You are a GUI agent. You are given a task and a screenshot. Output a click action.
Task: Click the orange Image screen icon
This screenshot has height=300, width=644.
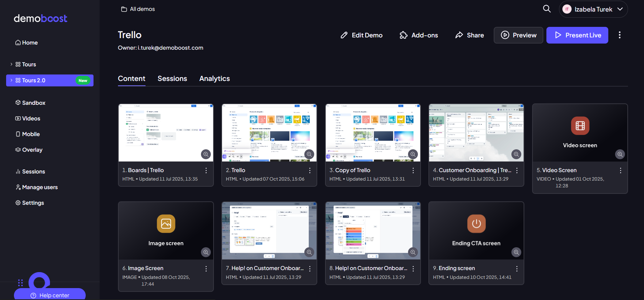166,224
